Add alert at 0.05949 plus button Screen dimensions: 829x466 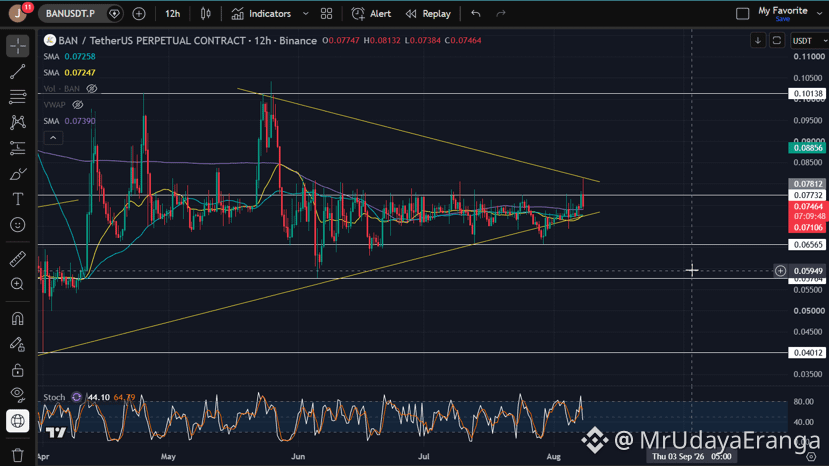780,271
